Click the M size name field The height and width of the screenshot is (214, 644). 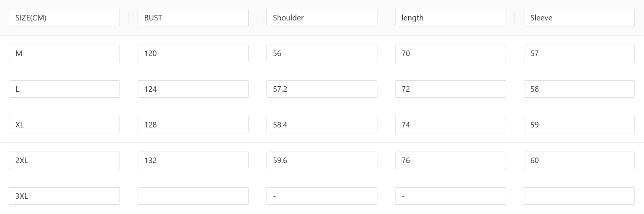pos(64,53)
